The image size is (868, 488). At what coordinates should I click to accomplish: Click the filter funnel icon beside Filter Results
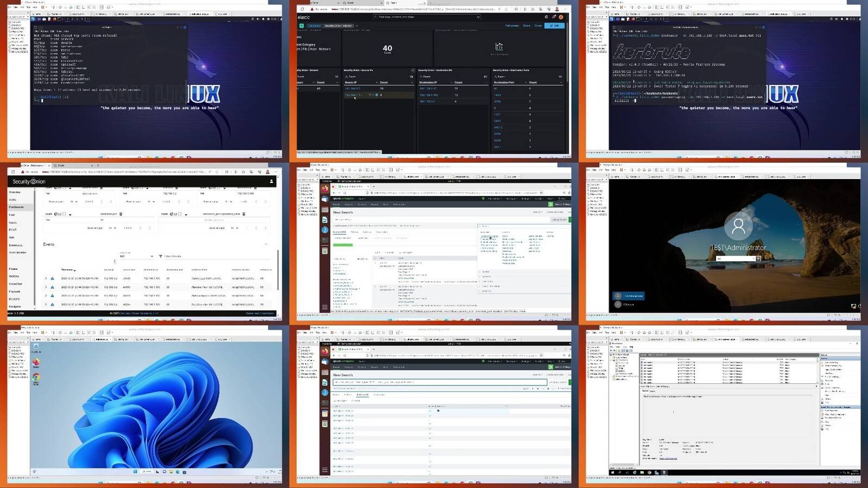coord(161,256)
